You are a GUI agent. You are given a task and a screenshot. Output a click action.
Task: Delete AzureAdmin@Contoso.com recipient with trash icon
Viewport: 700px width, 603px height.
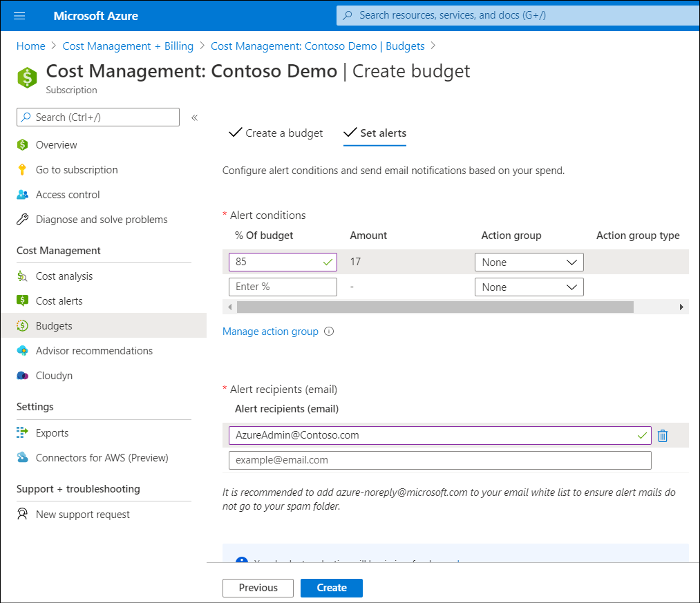(663, 436)
